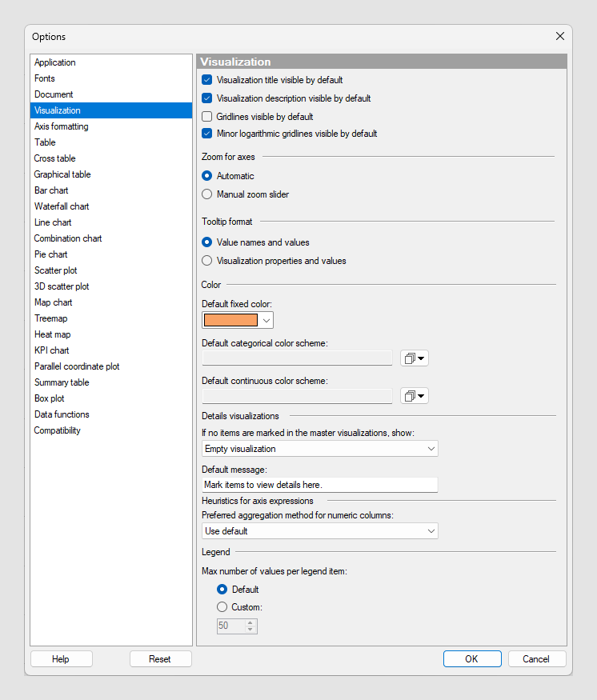Open Heat map options
This screenshot has width=597, height=700.
(x=111, y=334)
